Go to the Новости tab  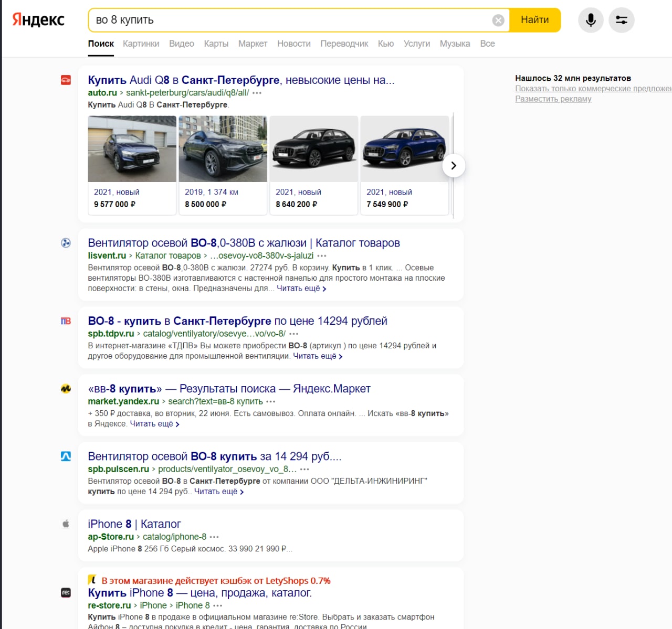tap(294, 44)
